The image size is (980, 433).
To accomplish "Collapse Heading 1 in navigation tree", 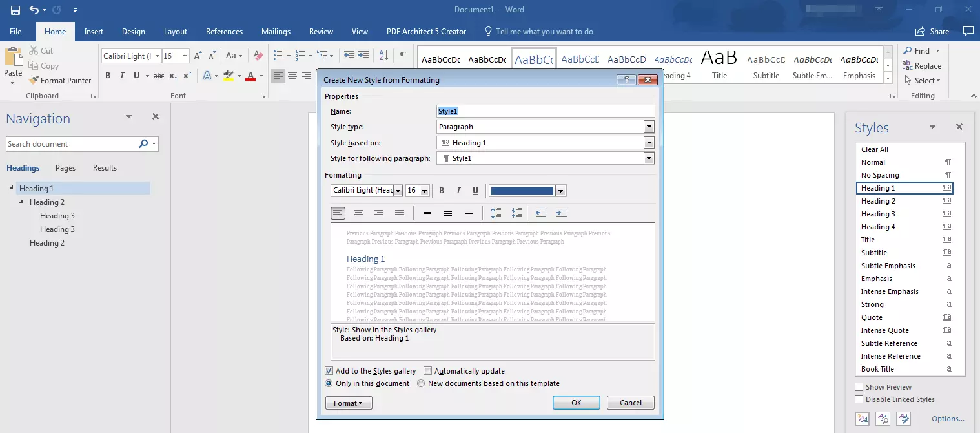I will tap(12, 189).
